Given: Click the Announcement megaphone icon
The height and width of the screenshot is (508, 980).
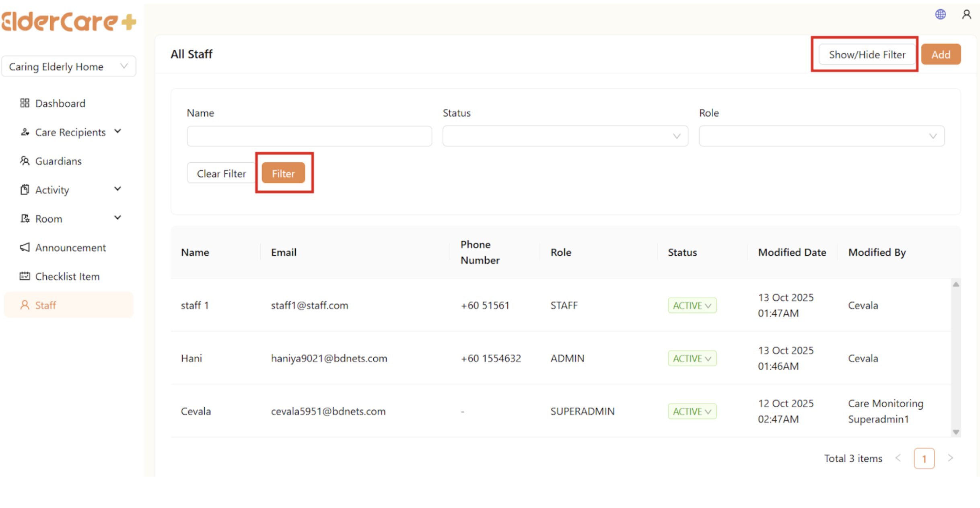Looking at the screenshot, I should pyautogui.click(x=25, y=247).
